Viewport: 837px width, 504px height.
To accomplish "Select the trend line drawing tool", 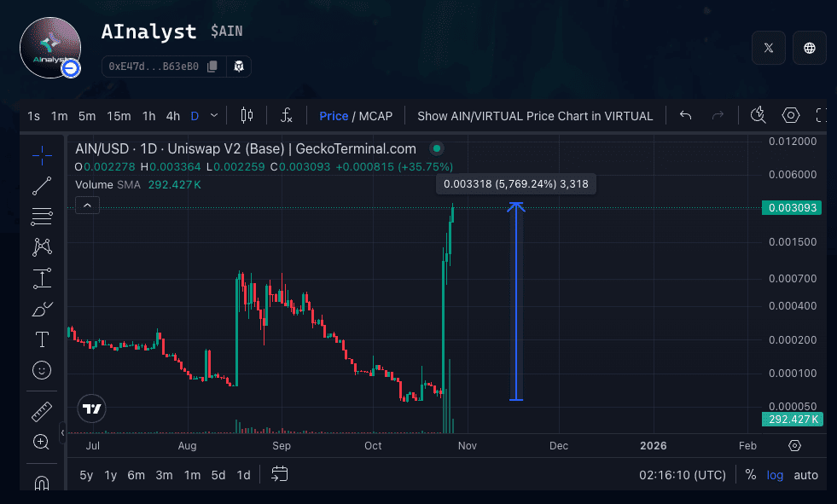I will [x=42, y=185].
